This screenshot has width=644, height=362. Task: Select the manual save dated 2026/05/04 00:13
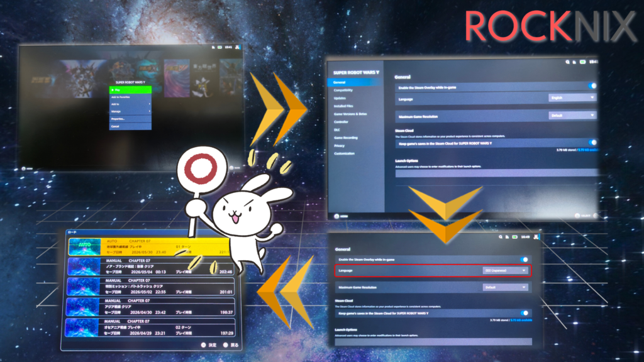[x=151, y=266]
